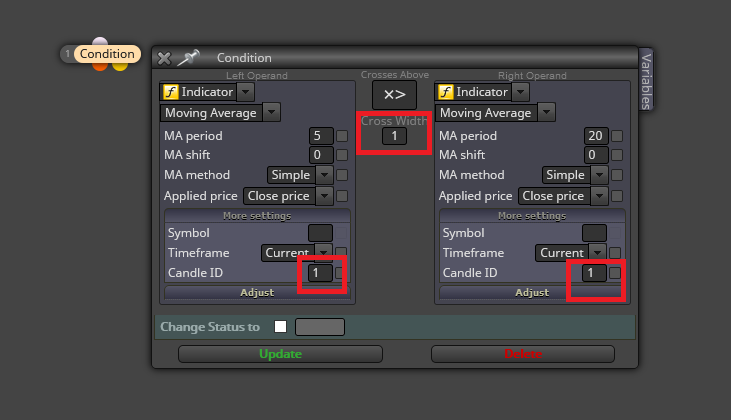
Task: Tick the checkbox beside right MA shift
Action: pos(617,155)
